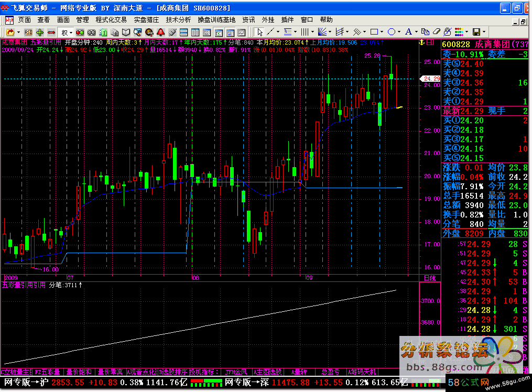Switch to the A量转 indicator tab

click(x=299, y=372)
